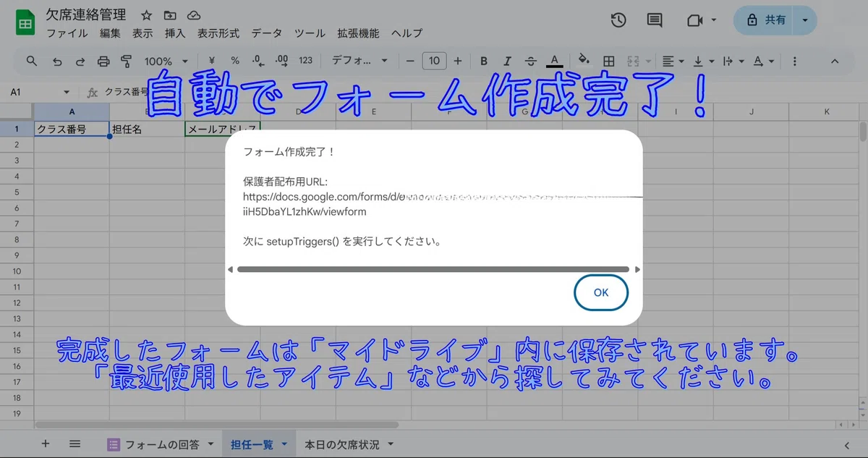Screen dimensions: 868x458
Task: Open version history clock icon
Action: click(618, 20)
